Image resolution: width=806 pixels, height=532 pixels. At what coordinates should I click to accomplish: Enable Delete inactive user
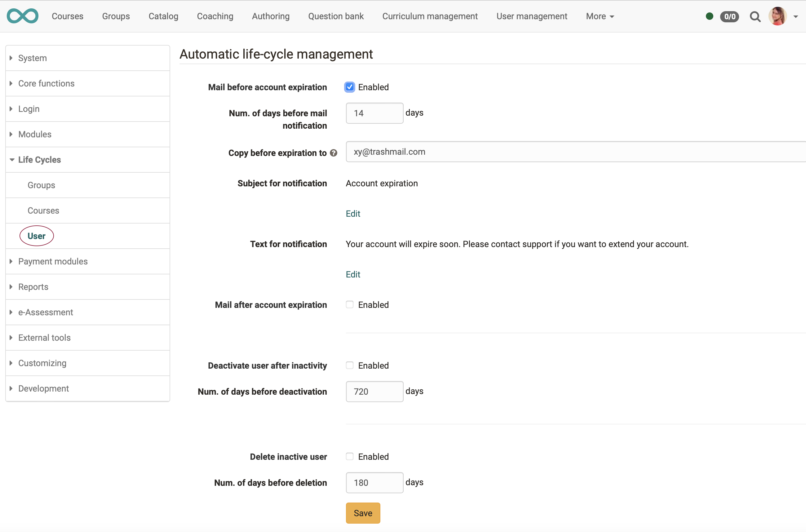click(349, 456)
